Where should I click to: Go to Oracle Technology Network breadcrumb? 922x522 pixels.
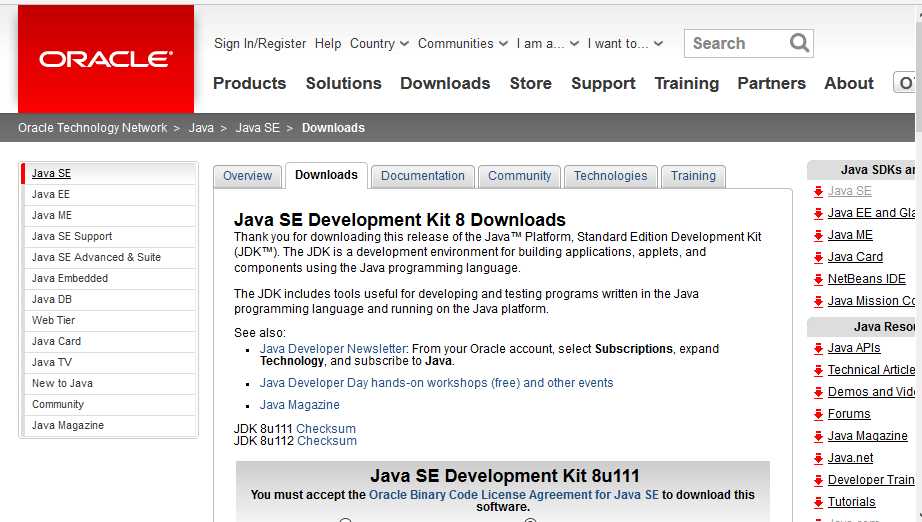pyautogui.click(x=92, y=128)
